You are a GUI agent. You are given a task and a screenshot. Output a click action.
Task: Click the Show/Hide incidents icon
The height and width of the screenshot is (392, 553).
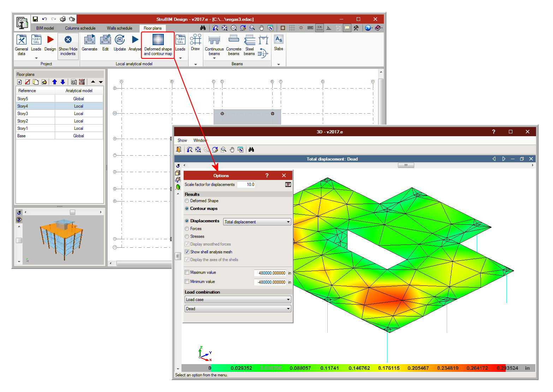pos(68,40)
